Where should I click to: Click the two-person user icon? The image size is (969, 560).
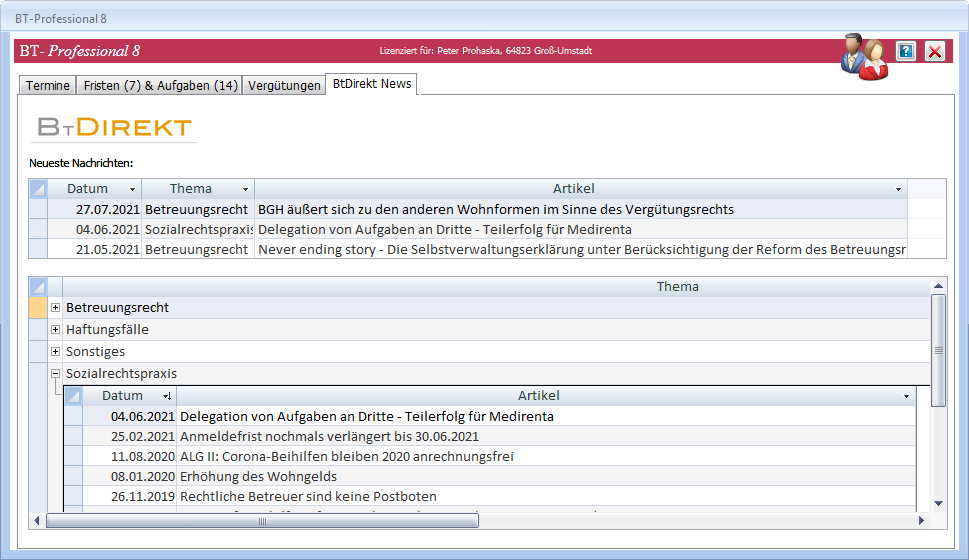(x=864, y=56)
